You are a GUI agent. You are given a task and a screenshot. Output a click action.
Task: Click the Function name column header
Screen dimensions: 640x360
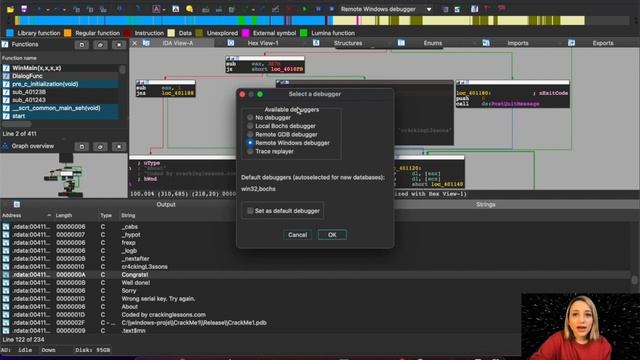click(x=19, y=58)
